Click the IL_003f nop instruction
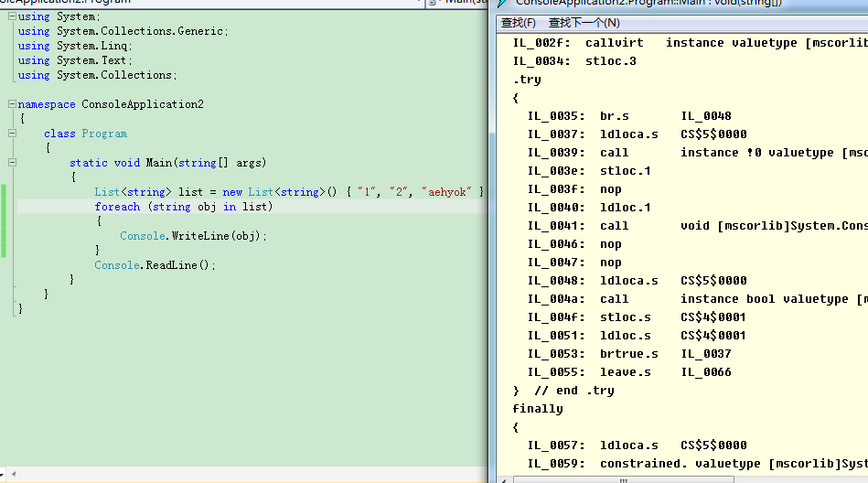868x483 pixels. [574, 188]
